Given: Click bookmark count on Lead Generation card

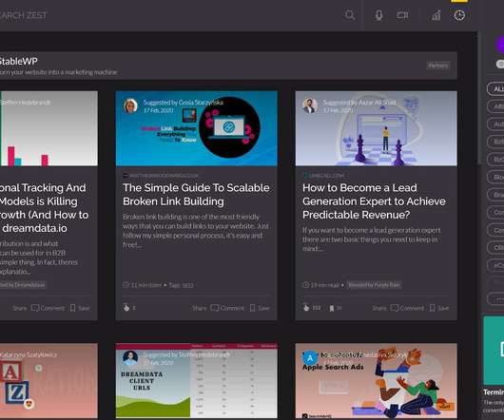Looking at the screenshot, I should [x=336, y=308].
